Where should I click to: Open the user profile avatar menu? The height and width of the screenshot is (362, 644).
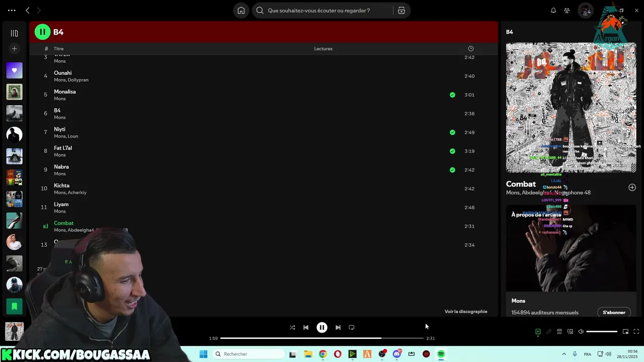pos(585,11)
